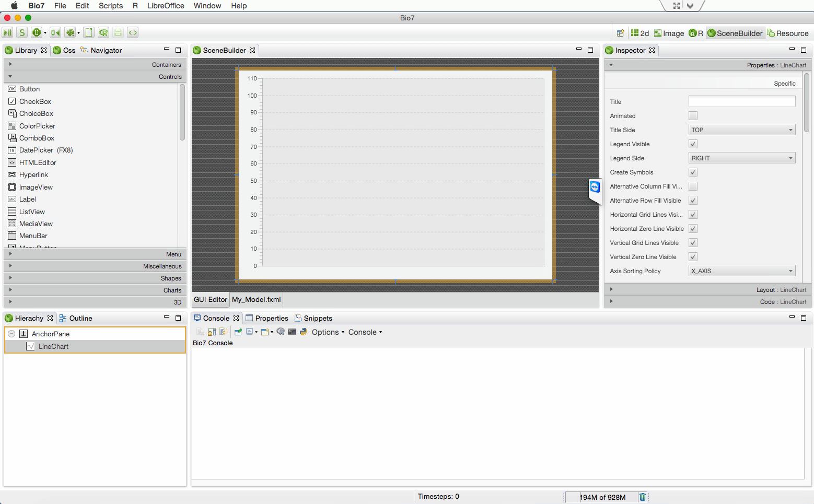Click the start/pause simulation toolbar icon

(7, 32)
